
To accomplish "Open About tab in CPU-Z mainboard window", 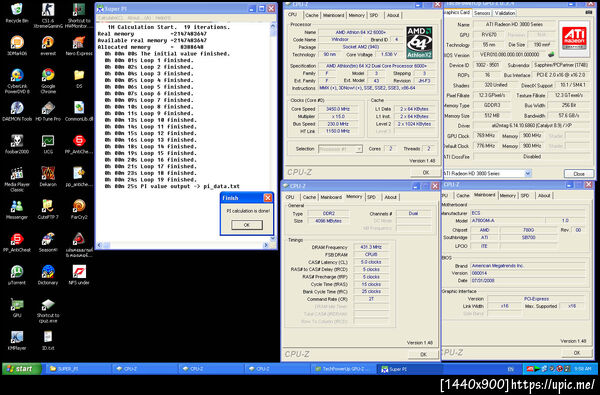I will 544,196.
